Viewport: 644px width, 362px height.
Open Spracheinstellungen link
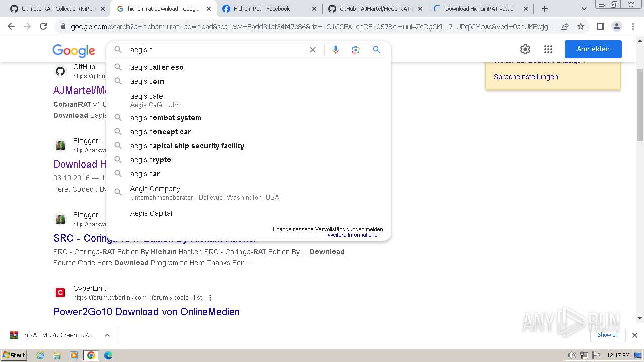coord(526,77)
